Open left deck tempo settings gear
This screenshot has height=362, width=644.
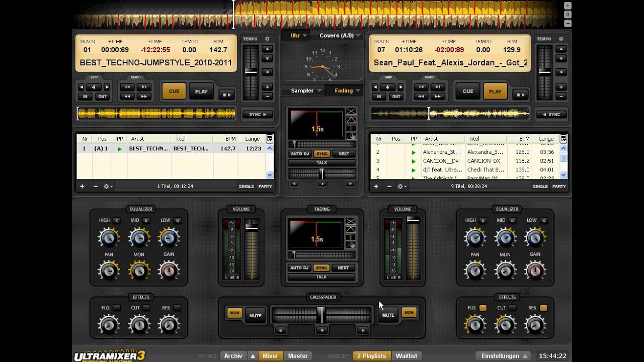pos(267,39)
